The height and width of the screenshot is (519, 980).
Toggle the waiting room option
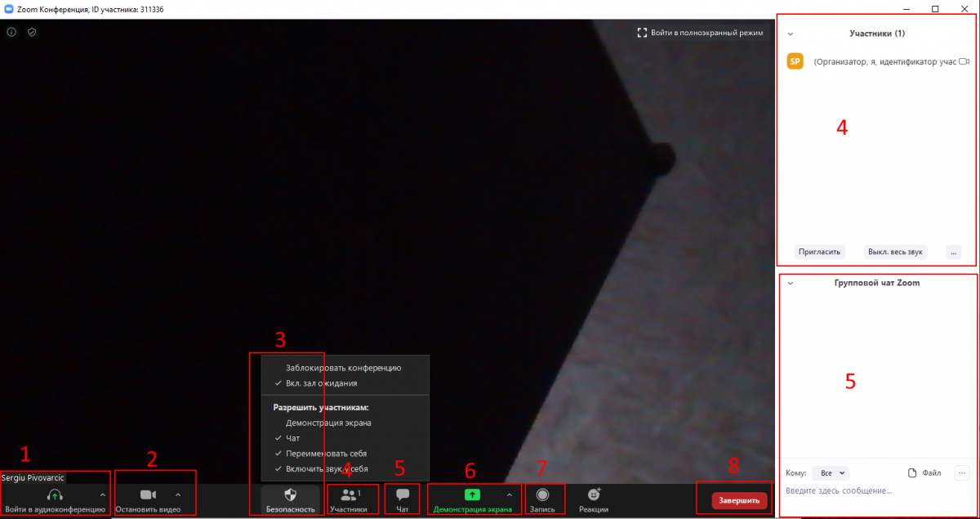click(321, 383)
